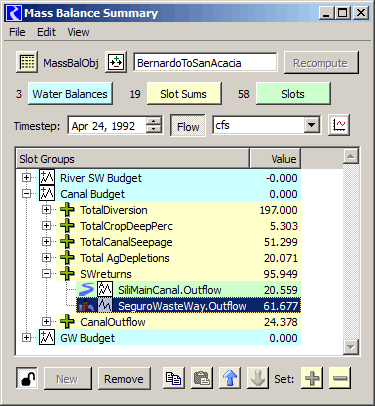Click the Slot Sums button

pos(184,94)
